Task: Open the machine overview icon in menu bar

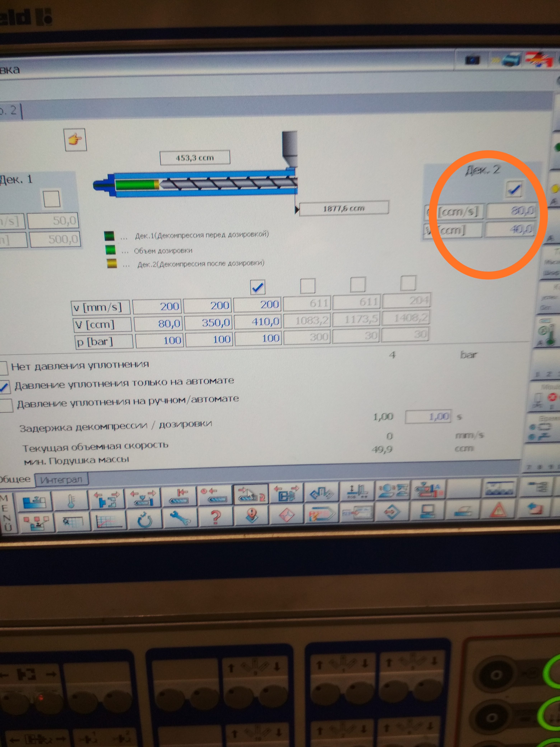Action: (34, 502)
